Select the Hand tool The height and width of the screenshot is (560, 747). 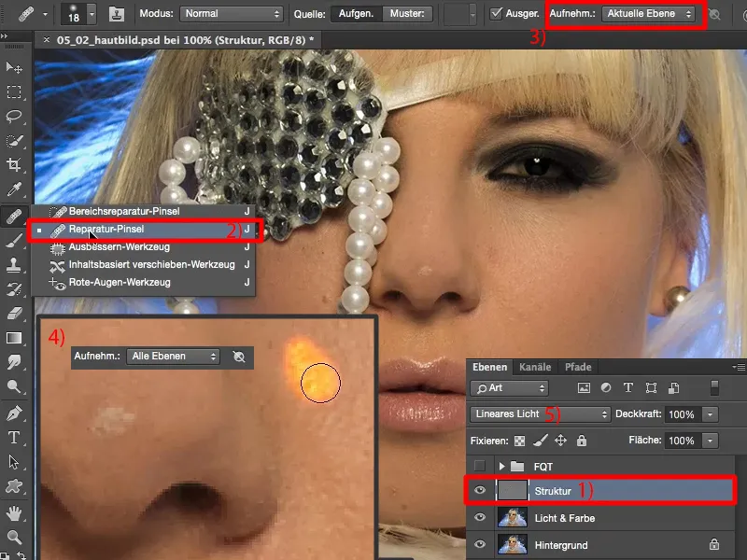click(14, 512)
